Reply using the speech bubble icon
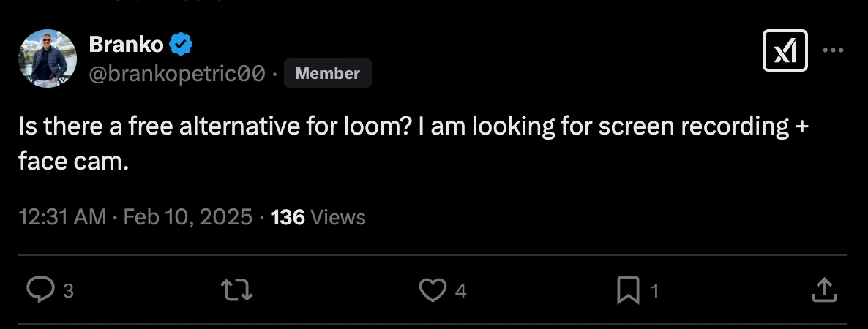 (40, 290)
